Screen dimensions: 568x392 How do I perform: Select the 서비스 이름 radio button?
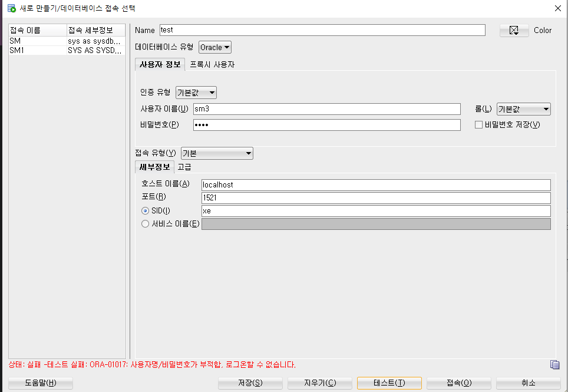click(x=145, y=223)
